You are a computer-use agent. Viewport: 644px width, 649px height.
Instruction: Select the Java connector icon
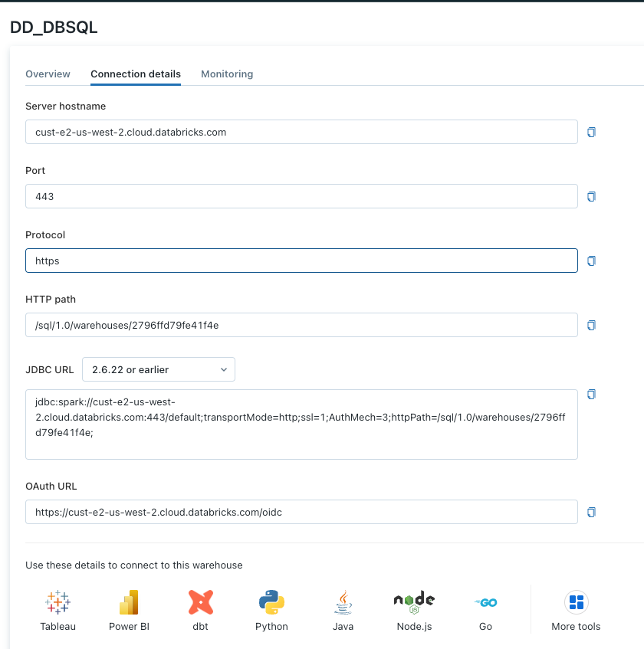343,611
